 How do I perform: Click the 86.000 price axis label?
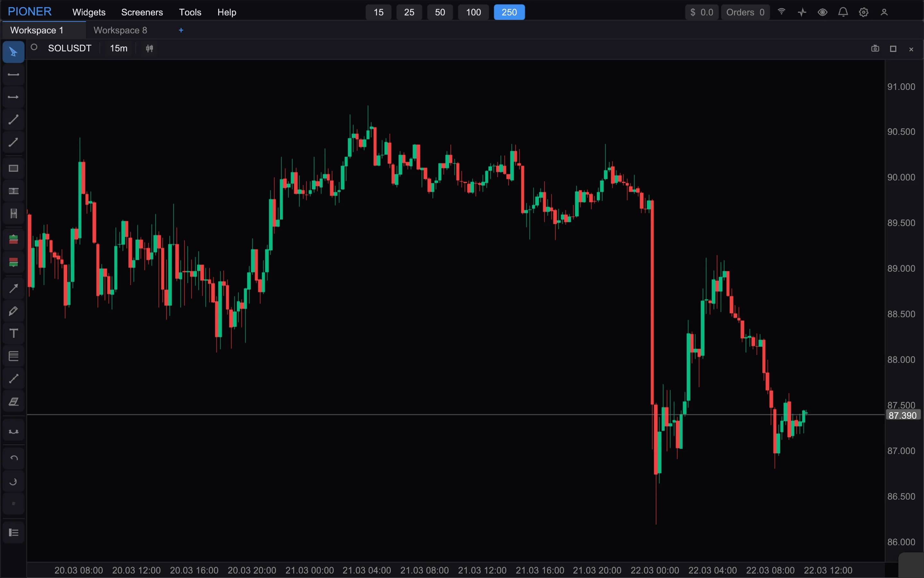click(x=901, y=542)
